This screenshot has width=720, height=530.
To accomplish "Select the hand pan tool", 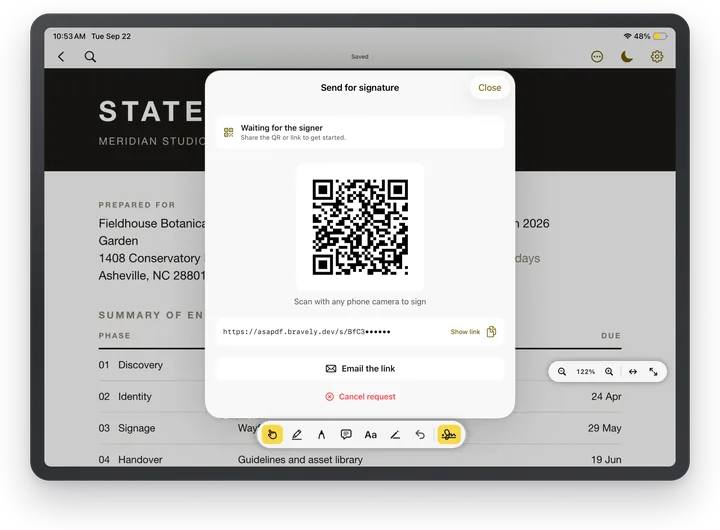I will tap(272, 434).
